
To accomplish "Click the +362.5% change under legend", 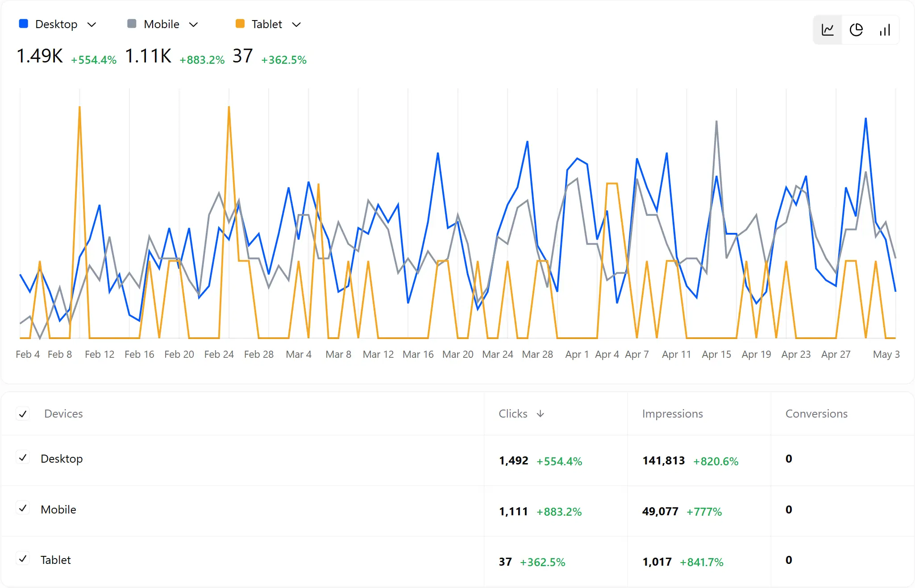I will point(284,60).
